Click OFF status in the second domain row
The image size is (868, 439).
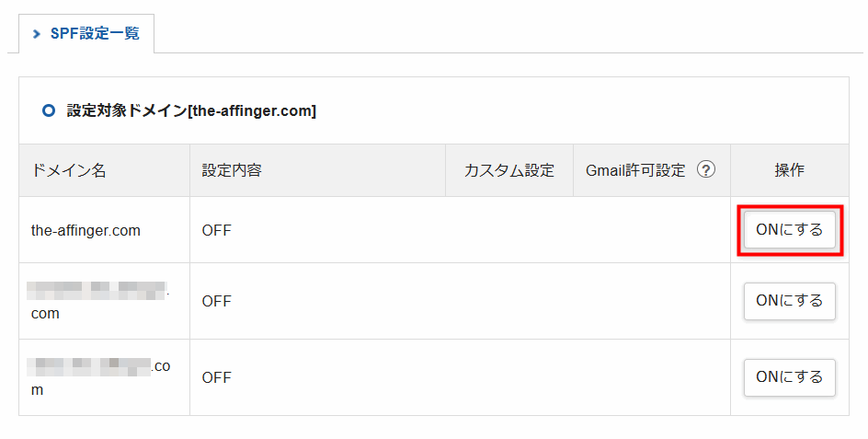pos(216,302)
